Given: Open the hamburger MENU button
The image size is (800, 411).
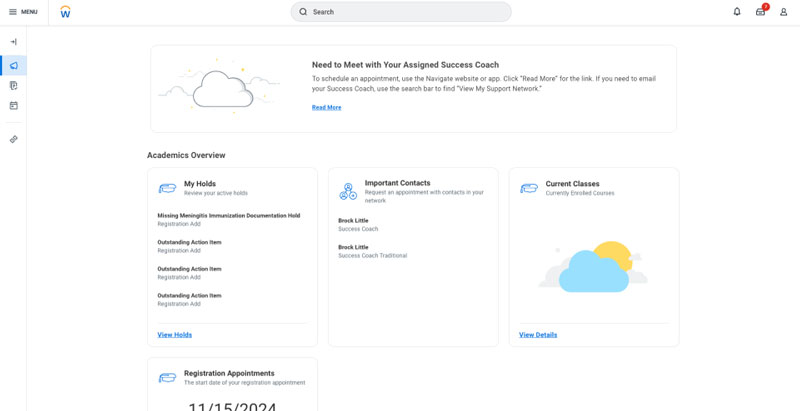Looking at the screenshot, I should click(x=23, y=12).
